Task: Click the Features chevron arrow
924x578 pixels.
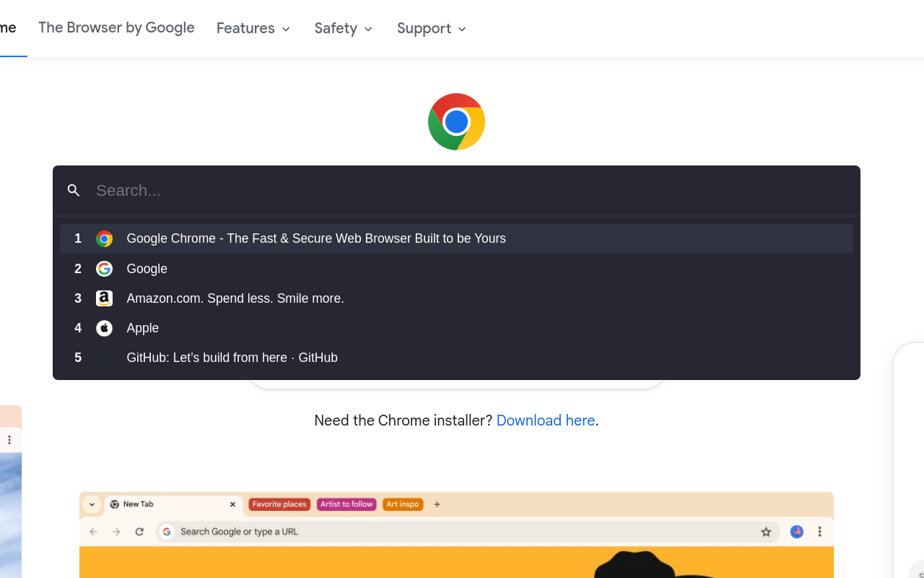Action: [x=286, y=30]
